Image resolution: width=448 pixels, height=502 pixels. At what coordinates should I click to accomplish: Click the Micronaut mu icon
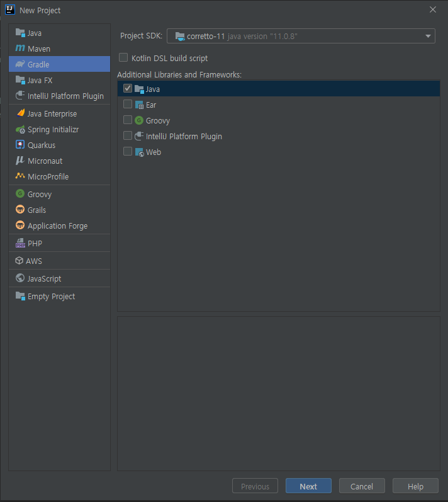click(x=20, y=161)
